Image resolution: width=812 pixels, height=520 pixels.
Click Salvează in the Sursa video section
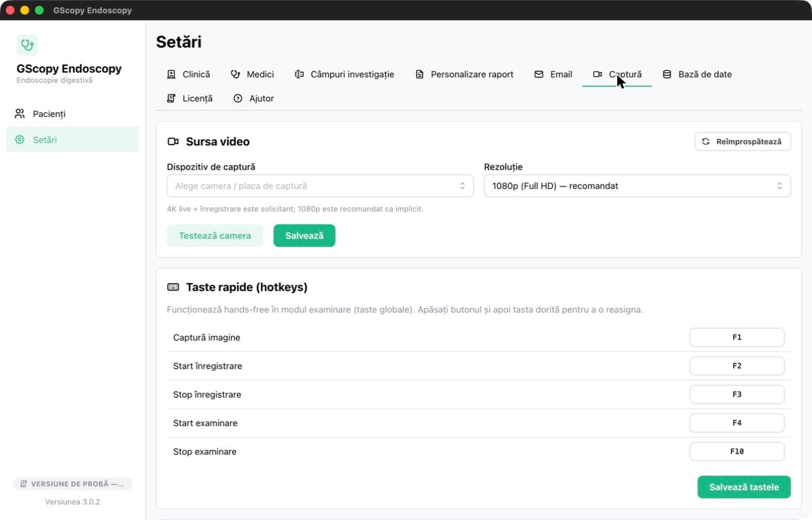304,236
